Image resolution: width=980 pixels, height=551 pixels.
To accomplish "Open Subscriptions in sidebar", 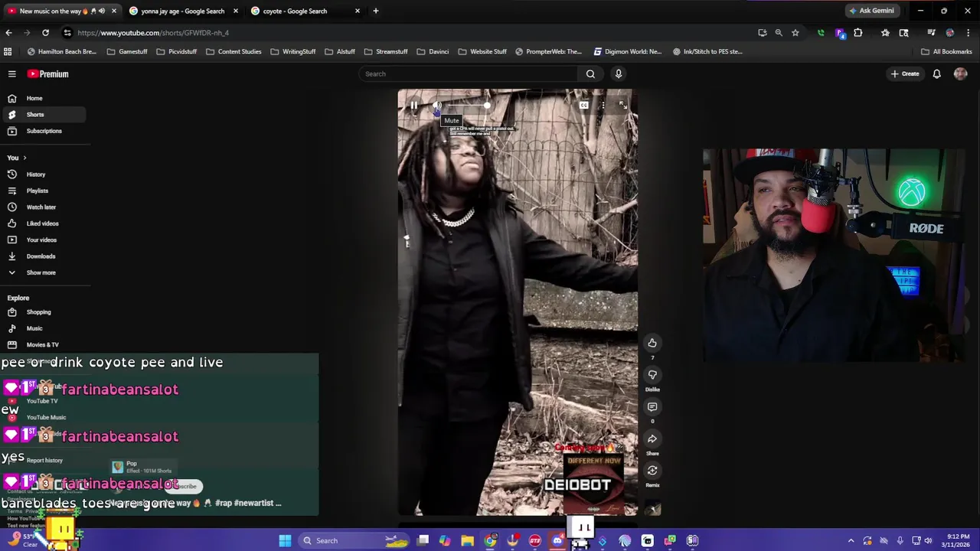I will point(43,131).
